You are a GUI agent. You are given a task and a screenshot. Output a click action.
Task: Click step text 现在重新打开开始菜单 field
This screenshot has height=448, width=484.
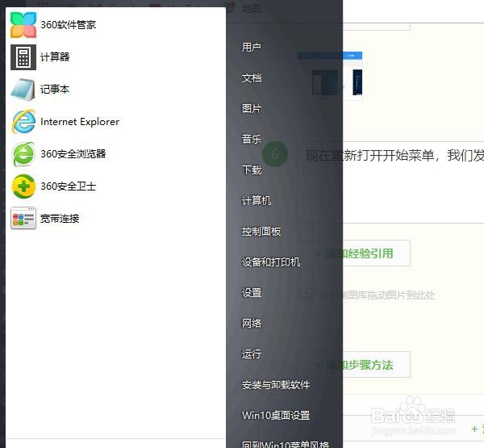(x=390, y=182)
